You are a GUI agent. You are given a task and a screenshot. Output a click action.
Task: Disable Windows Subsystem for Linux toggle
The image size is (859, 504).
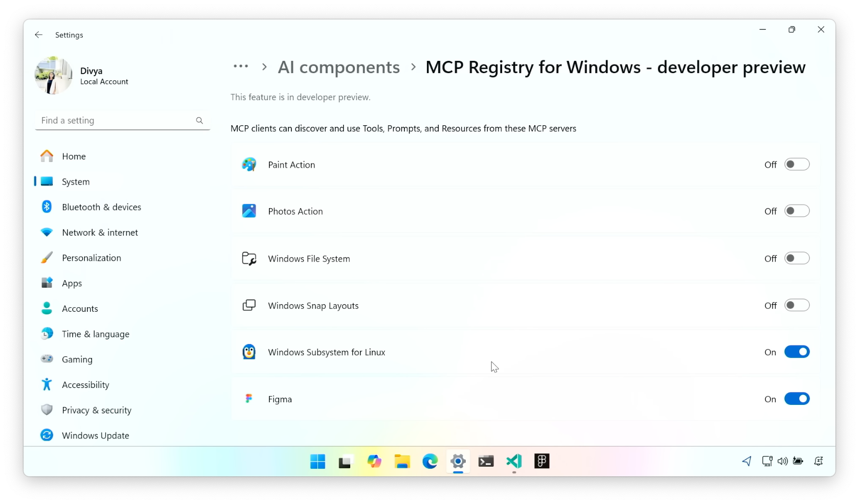(x=797, y=352)
